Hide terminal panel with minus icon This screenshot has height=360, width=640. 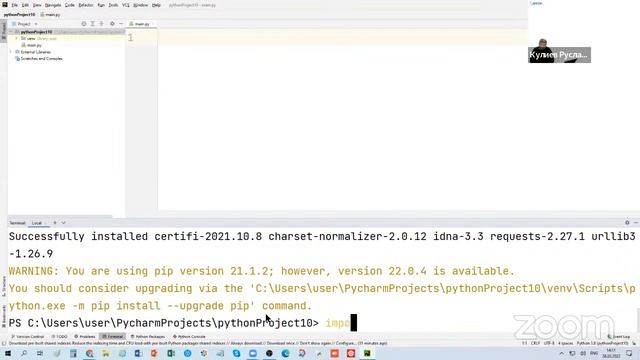(x=636, y=223)
